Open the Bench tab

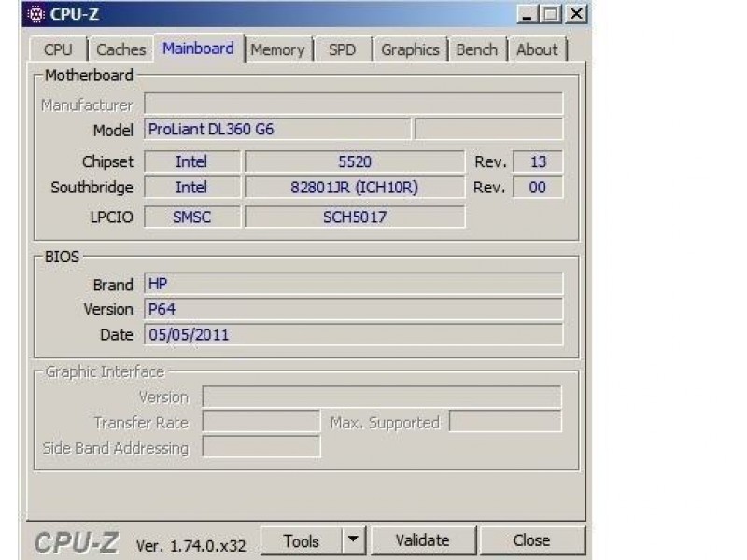coord(477,49)
